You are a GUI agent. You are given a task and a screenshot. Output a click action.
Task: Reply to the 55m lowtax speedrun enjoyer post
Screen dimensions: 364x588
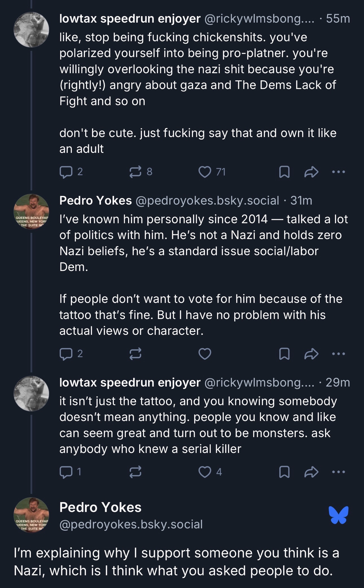(x=66, y=172)
